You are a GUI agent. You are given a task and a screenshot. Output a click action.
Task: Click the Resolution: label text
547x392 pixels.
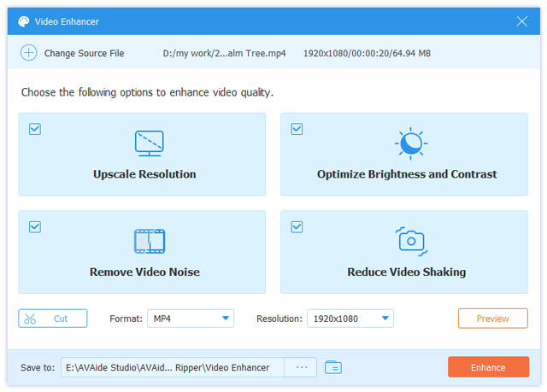pyautogui.click(x=279, y=319)
